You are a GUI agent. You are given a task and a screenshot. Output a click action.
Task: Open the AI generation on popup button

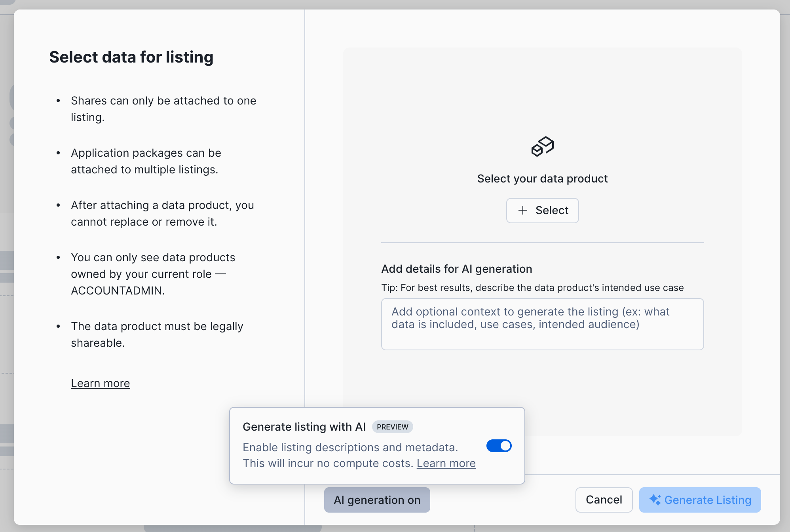[x=377, y=500]
